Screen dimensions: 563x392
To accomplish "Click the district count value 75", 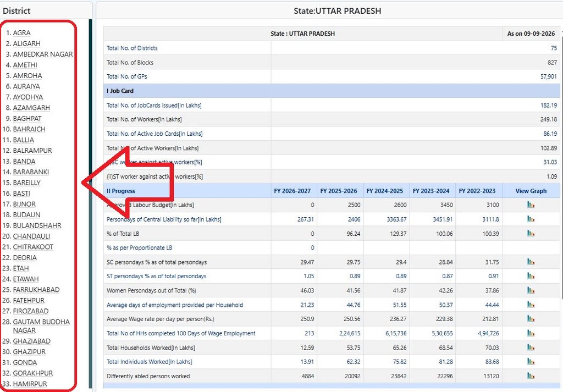I will tap(554, 48).
